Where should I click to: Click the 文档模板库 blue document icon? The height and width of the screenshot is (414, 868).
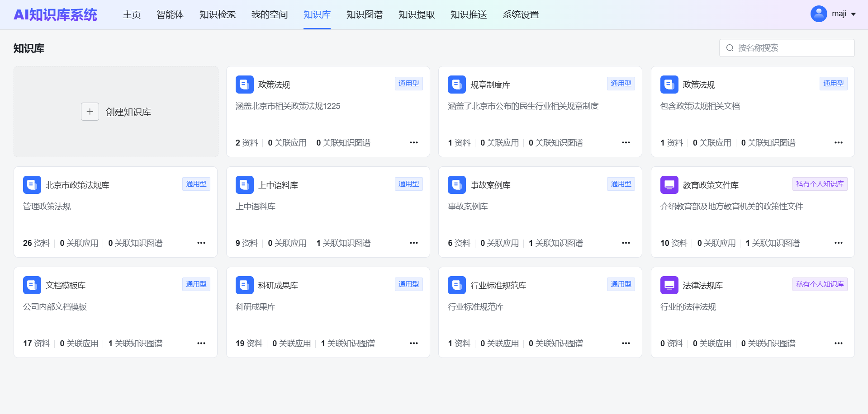[x=32, y=285]
